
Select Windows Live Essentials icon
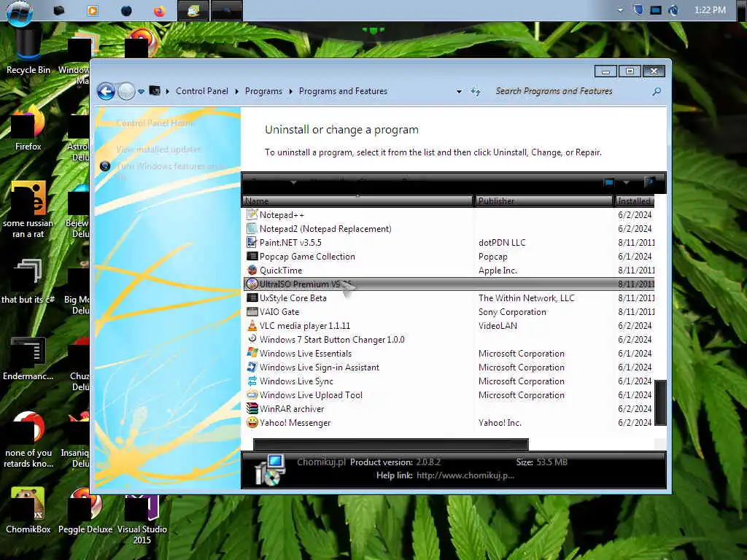pos(252,353)
